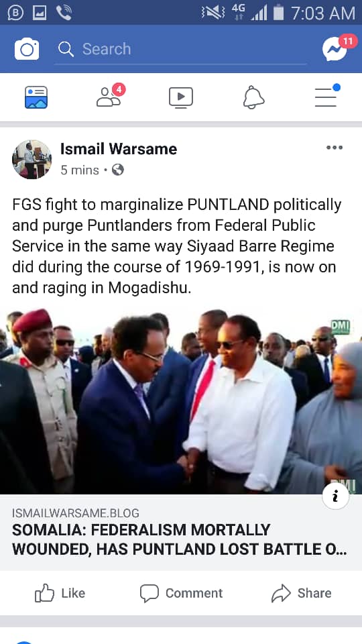
Task: Open Ismail Warsame's profile name link
Action: 119,149
